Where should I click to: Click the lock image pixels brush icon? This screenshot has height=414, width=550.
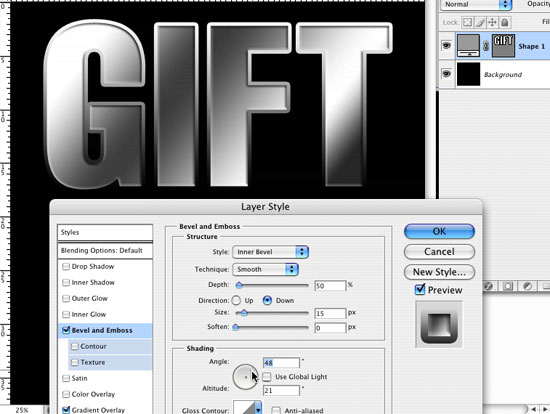[x=480, y=22]
